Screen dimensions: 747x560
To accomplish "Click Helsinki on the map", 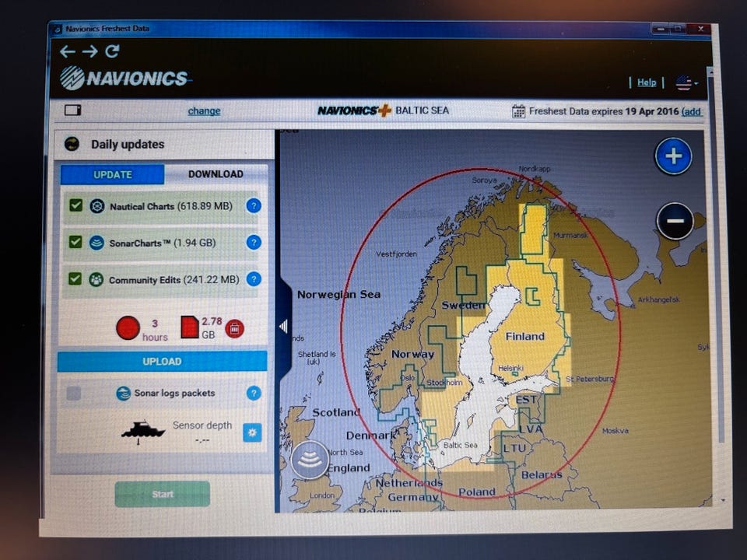I will pyautogui.click(x=510, y=368).
